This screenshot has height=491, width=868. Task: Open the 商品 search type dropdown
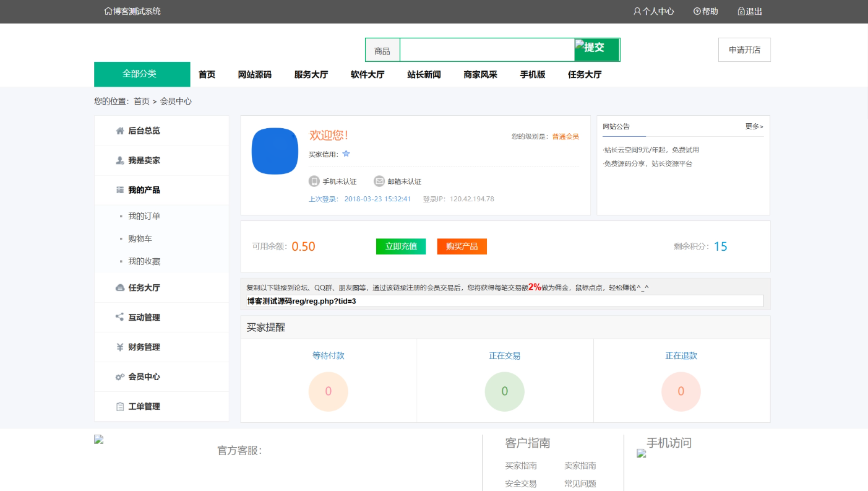(382, 51)
